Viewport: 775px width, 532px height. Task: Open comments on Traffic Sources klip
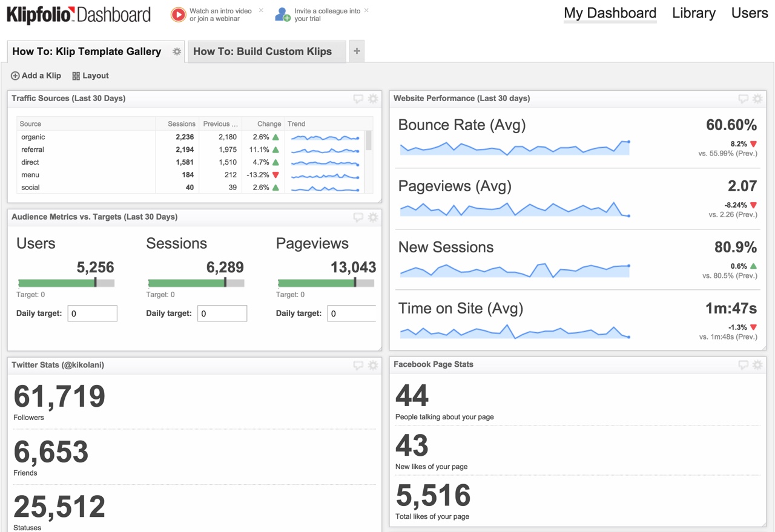(358, 99)
